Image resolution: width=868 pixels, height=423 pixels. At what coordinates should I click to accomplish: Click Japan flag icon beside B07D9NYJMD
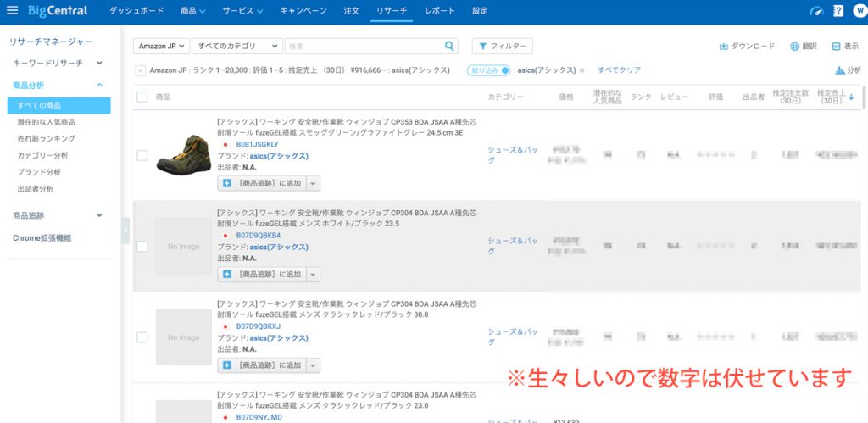point(225,417)
